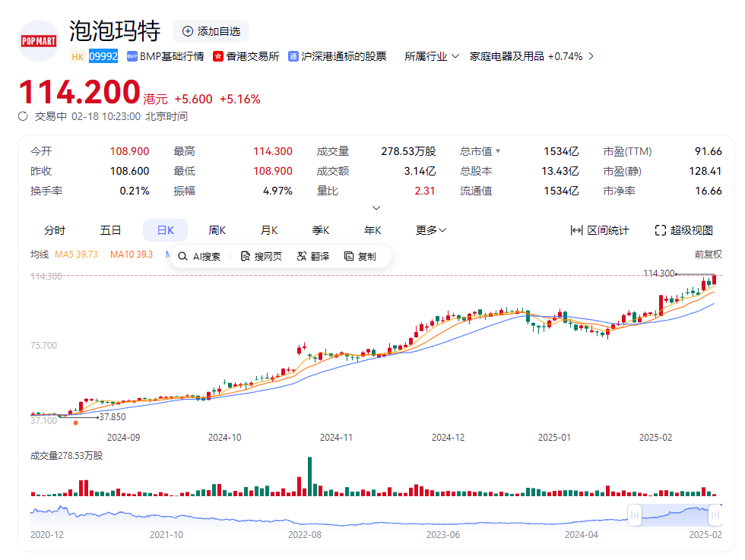
Task: Click the 2024-11 date axis label
Action: tap(336, 438)
